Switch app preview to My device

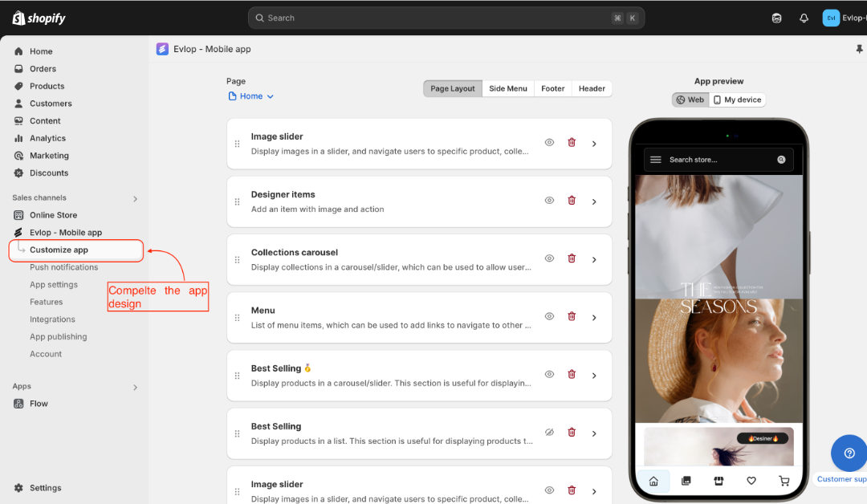[x=737, y=100]
